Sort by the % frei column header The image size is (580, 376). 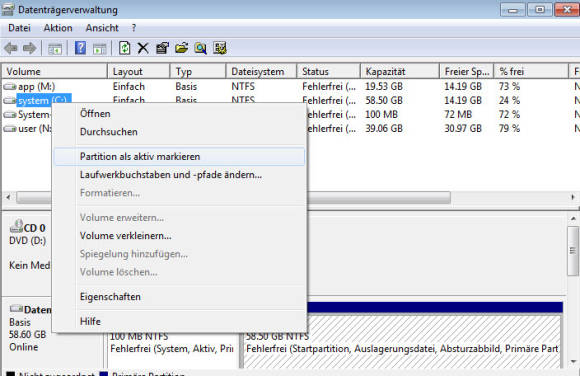531,71
